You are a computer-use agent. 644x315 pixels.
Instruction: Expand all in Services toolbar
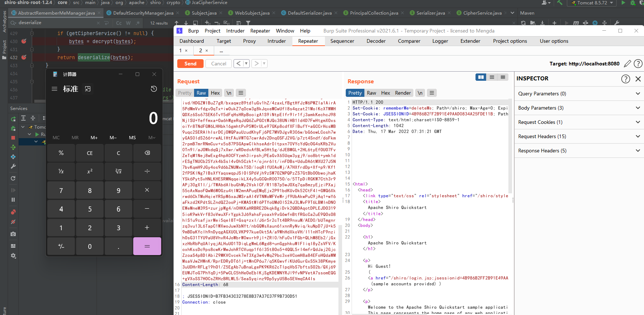click(23, 118)
